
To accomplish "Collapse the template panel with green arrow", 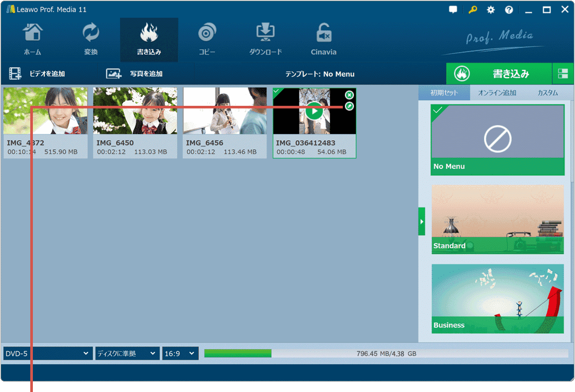I will tap(422, 222).
